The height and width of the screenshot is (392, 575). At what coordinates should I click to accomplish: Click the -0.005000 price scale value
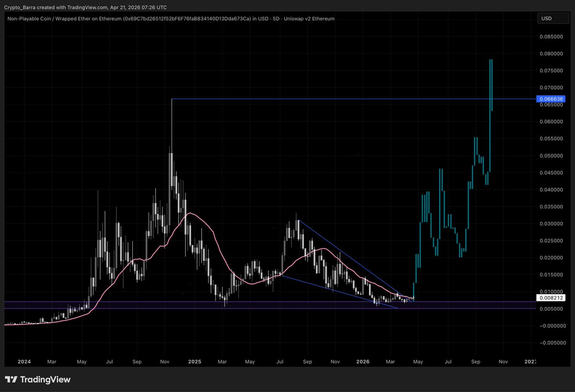pos(552,343)
